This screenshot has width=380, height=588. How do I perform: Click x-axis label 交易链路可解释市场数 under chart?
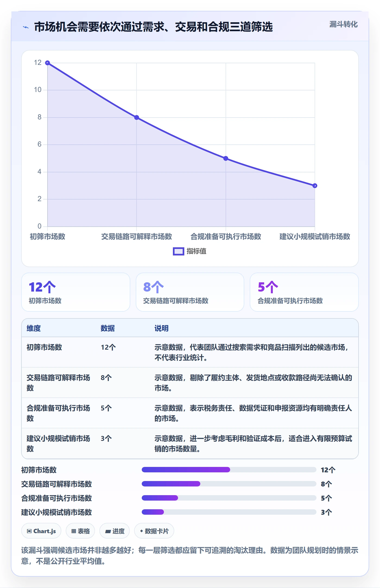pos(137,236)
